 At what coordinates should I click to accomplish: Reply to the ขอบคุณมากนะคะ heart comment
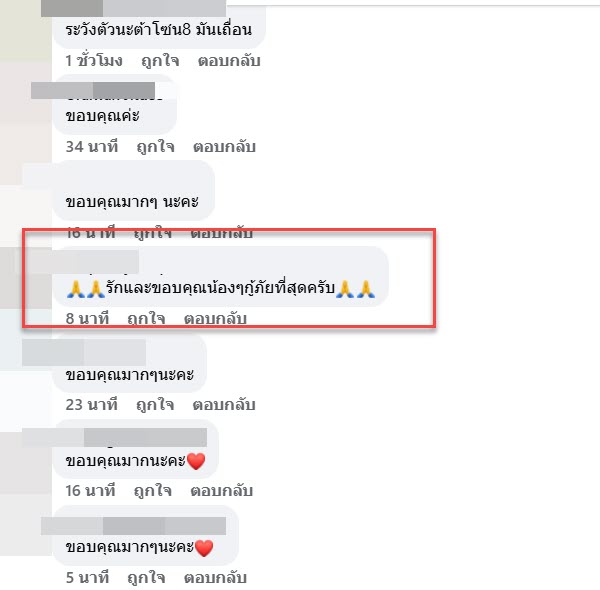[x=222, y=491]
